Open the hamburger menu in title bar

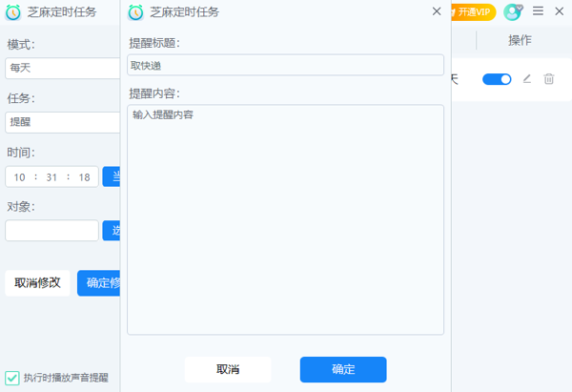click(x=539, y=11)
